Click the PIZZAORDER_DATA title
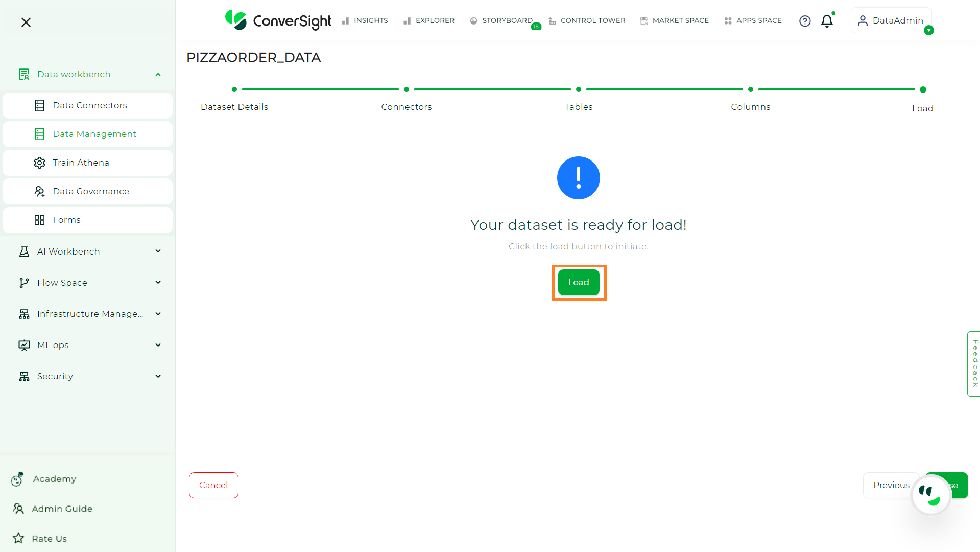 [254, 57]
